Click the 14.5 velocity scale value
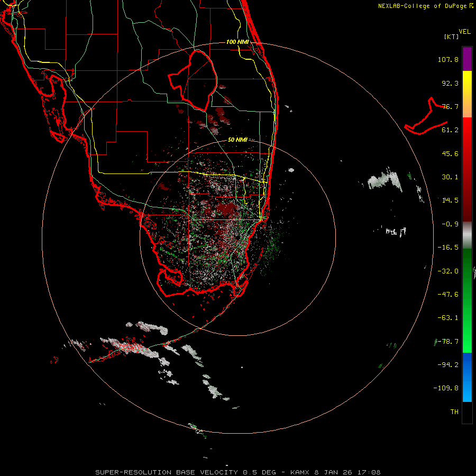Image resolution: width=476 pixels, height=476 pixels. [x=450, y=200]
